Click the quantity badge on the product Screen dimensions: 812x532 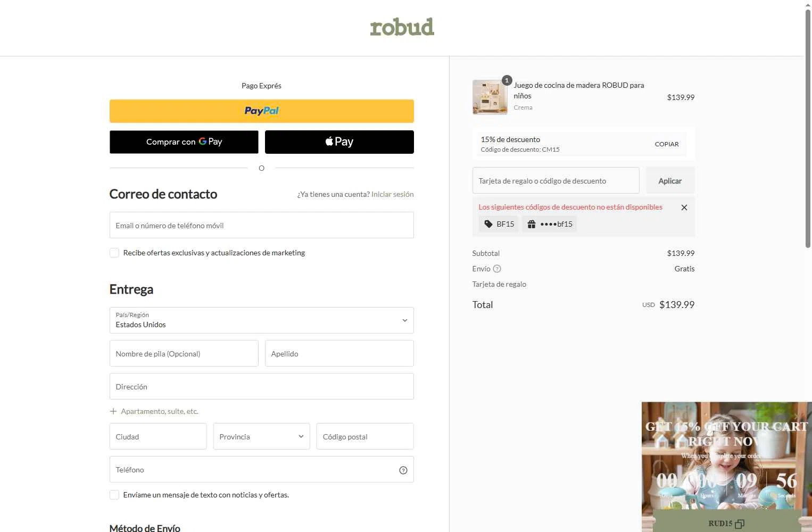coord(507,80)
